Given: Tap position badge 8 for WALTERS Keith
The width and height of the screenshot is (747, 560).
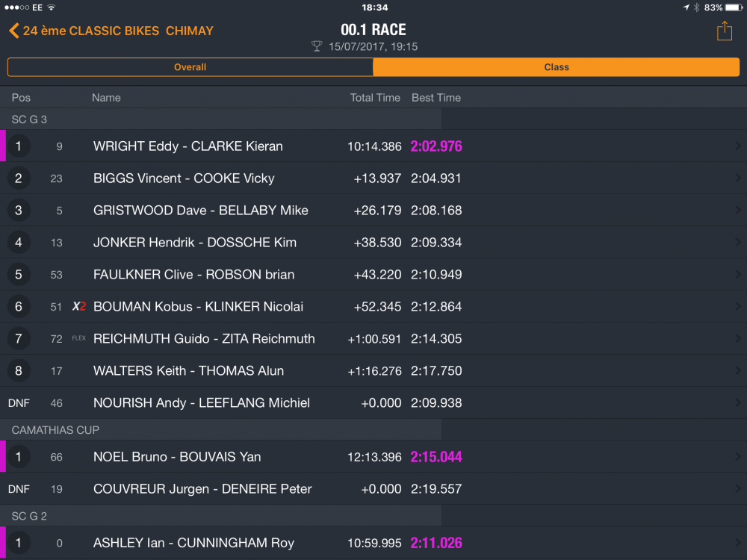Looking at the screenshot, I should point(19,370).
